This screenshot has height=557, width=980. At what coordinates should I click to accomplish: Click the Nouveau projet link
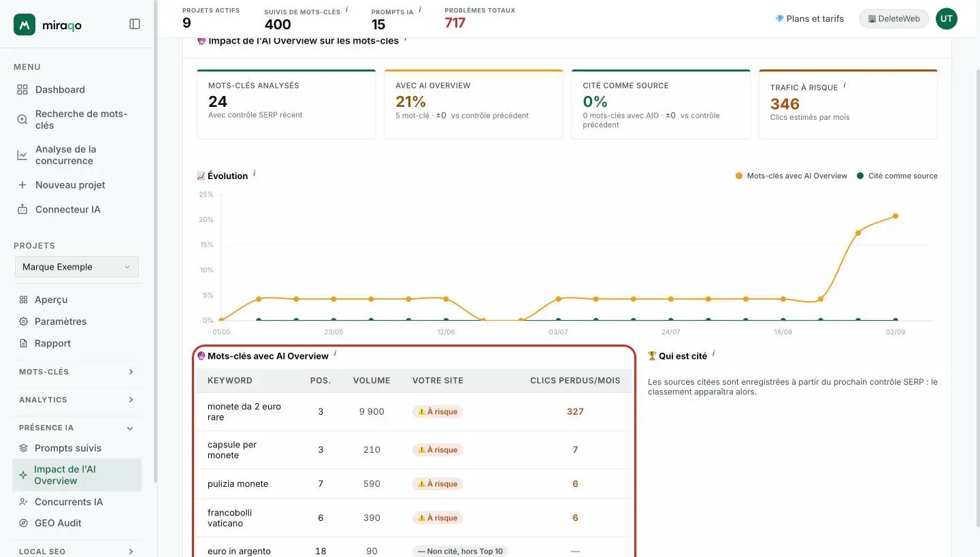coord(70,185)
